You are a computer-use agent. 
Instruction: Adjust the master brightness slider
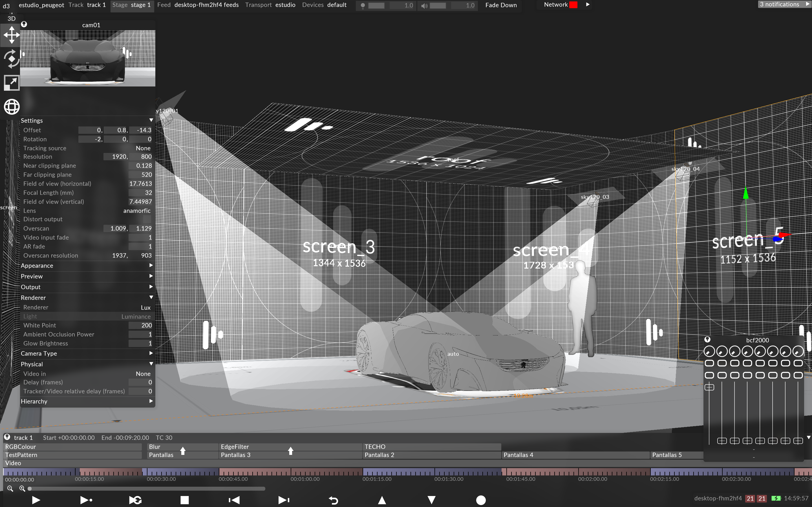376,5
